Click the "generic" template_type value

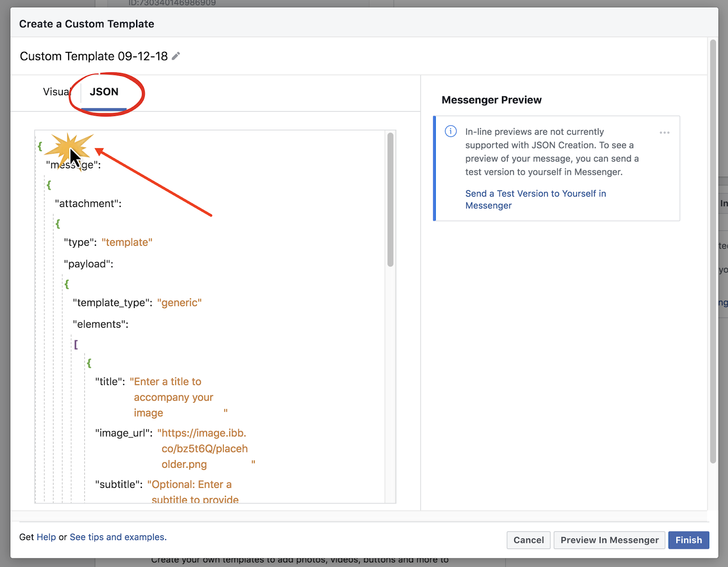point(179,303)
